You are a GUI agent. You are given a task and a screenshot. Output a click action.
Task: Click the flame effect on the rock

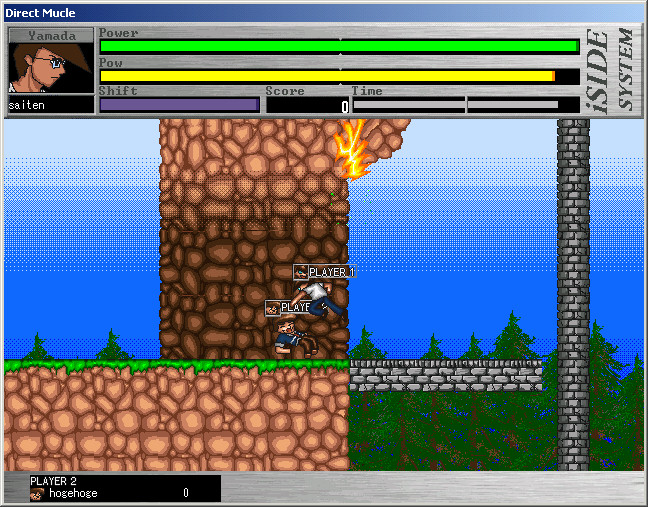tap(351, 150)
